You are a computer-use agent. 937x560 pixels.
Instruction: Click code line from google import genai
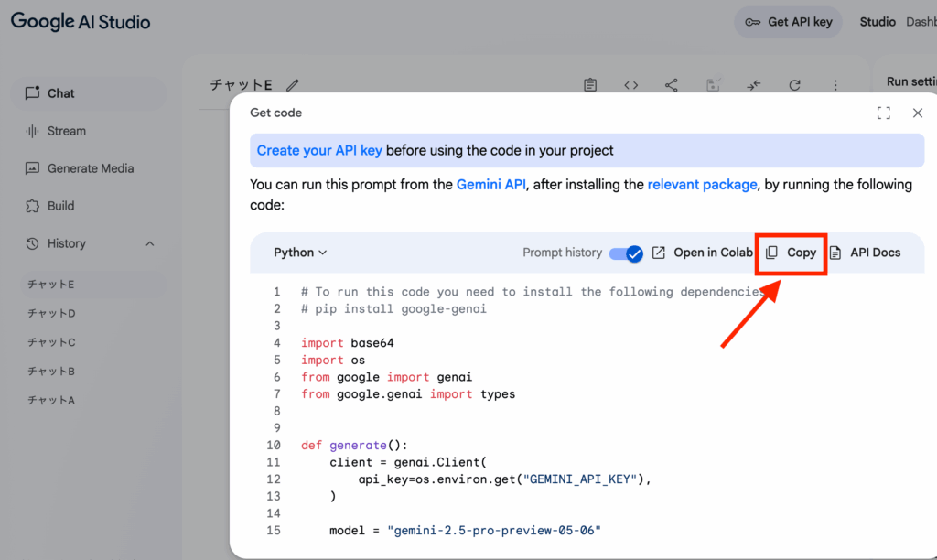[387, 377]
